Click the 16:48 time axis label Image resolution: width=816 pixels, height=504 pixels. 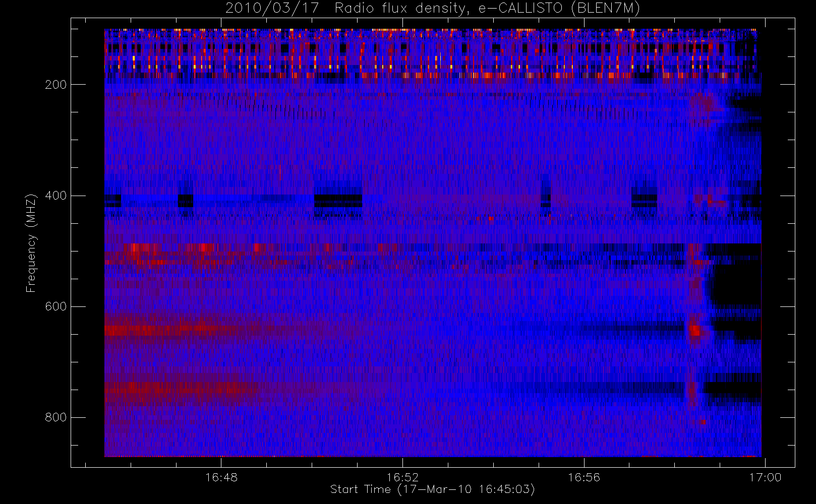click(x=221, y=477)
